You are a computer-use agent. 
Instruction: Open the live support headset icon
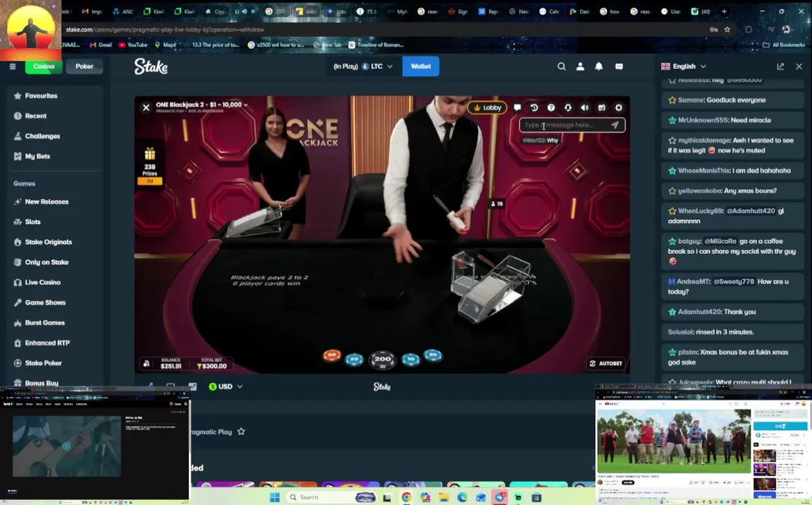click(x=568, y=107)
